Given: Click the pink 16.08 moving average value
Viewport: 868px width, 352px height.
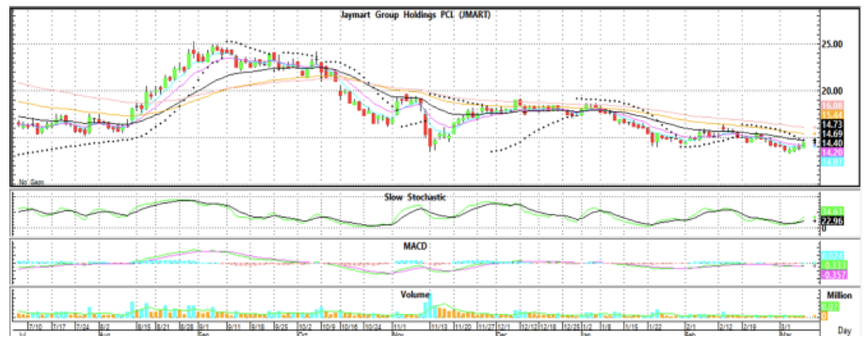Looking at the screenshot, I should 832,105.
